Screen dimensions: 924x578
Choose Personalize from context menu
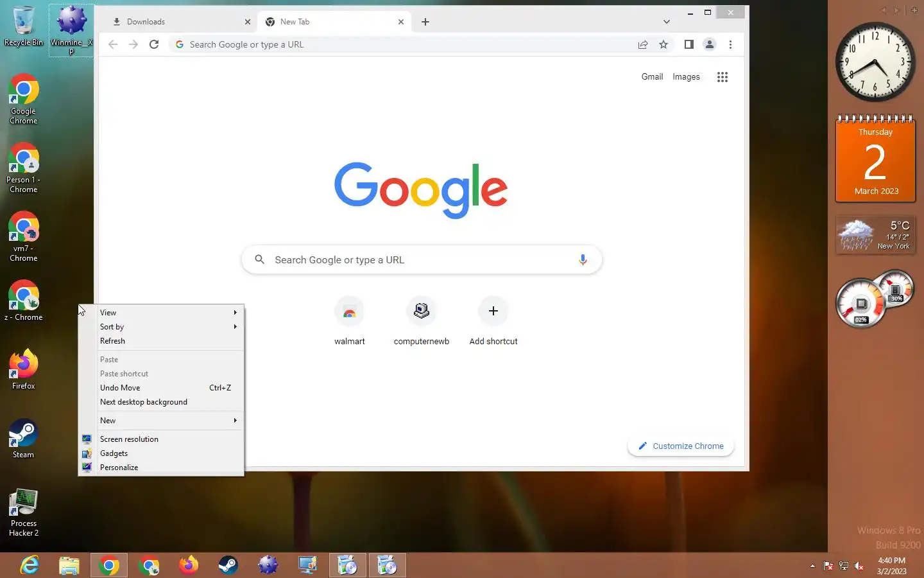click(161, 468)
